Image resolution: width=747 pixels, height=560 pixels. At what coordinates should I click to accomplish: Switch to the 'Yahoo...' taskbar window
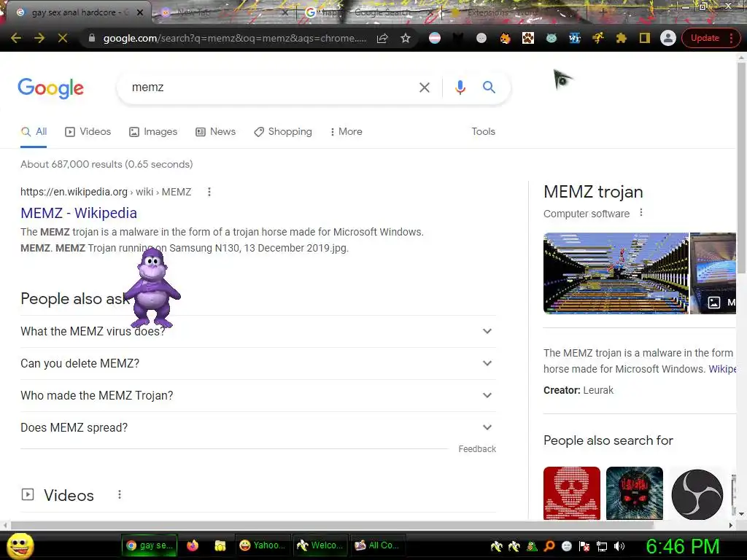click(x=263, y=545)
